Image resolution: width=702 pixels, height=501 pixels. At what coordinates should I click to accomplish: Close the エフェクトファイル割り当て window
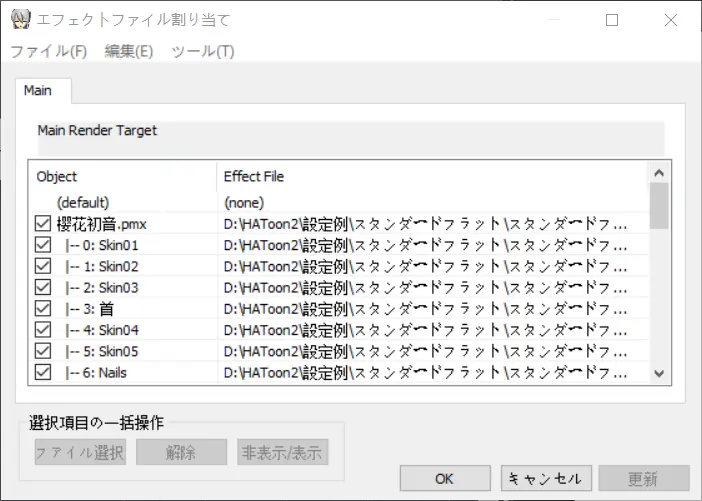(x=671, y=20)
